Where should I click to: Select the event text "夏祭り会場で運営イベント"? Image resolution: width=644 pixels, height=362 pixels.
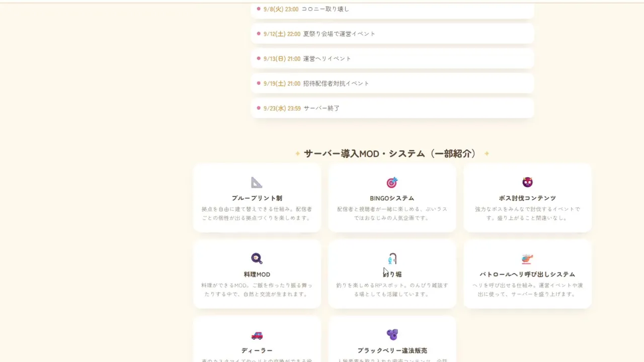pos(339,34)
